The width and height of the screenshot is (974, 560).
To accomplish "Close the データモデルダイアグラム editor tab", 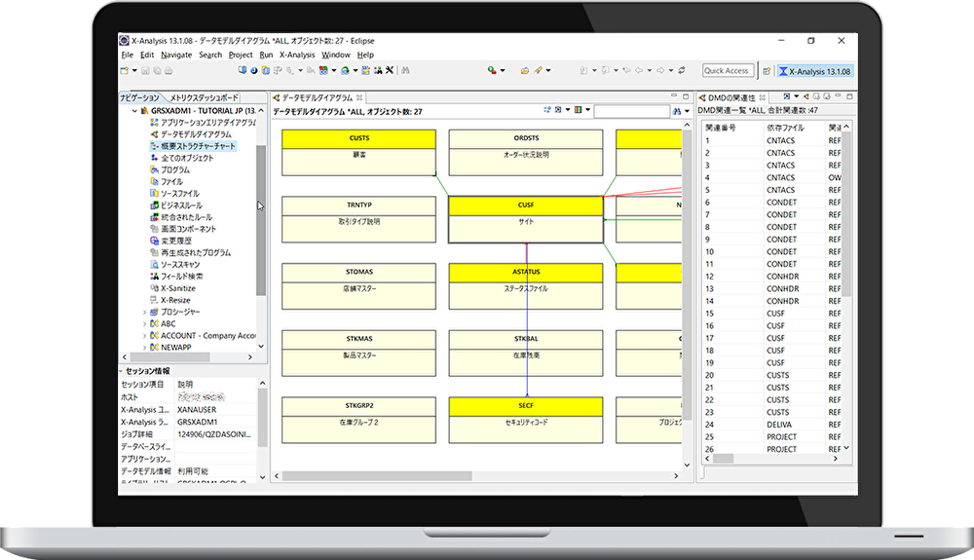I will [x=359, y=97].
